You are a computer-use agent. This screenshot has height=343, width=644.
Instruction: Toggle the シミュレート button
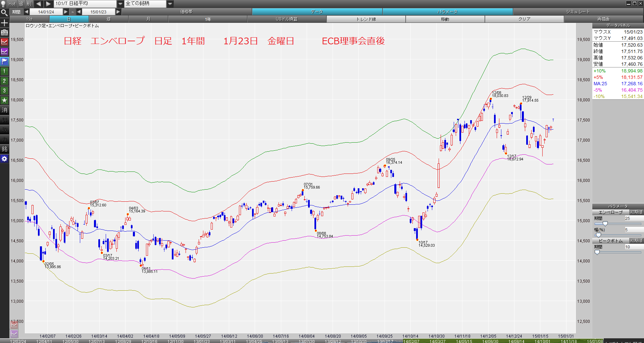578,12
